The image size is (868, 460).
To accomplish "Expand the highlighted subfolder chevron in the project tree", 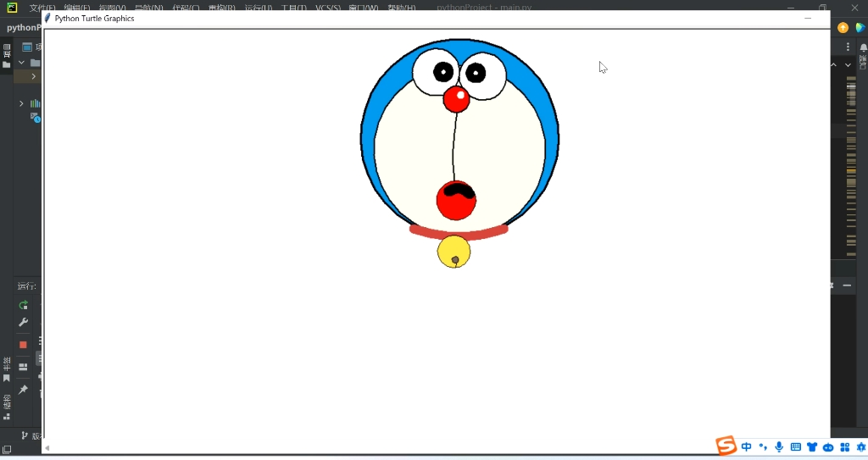I will (x=33, y=76).
